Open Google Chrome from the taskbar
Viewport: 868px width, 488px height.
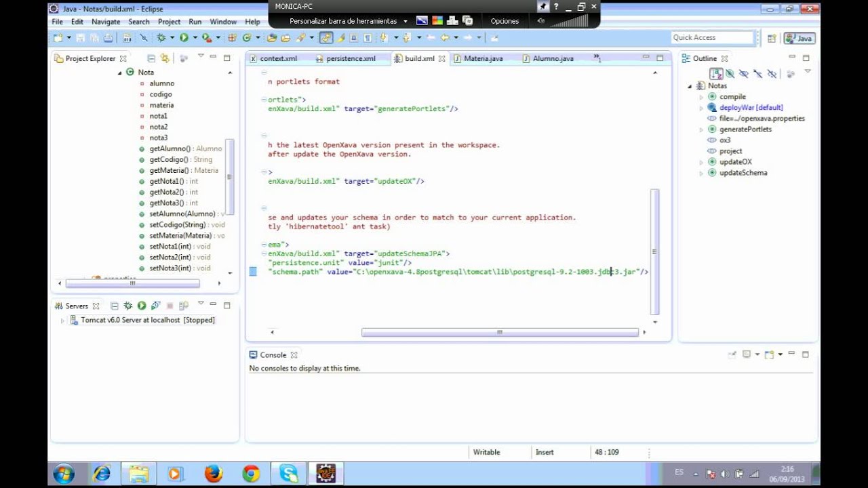[x=251, y=473]
